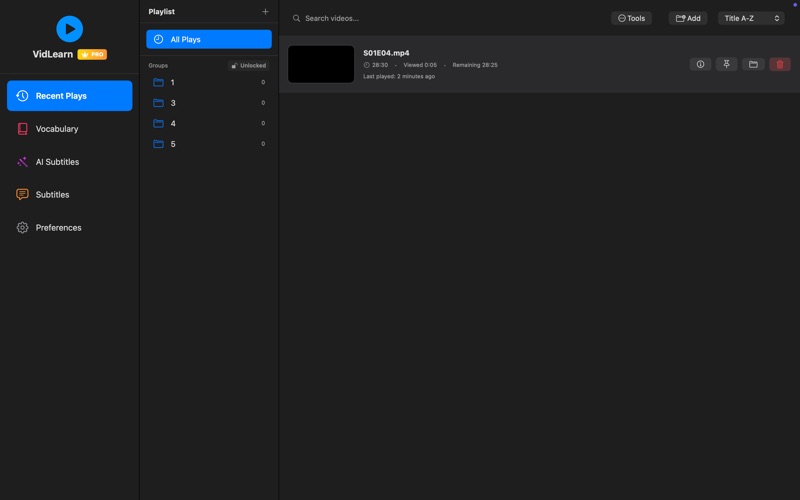
Task: Open S01E04.mp4 video thumbnail
Action: tap(321, 64)
